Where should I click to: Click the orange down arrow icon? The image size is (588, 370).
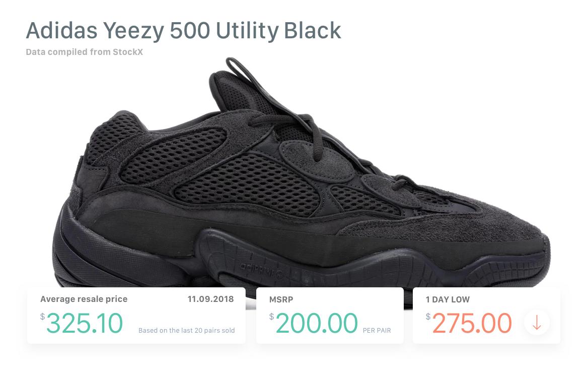click(x=537, y=323)
